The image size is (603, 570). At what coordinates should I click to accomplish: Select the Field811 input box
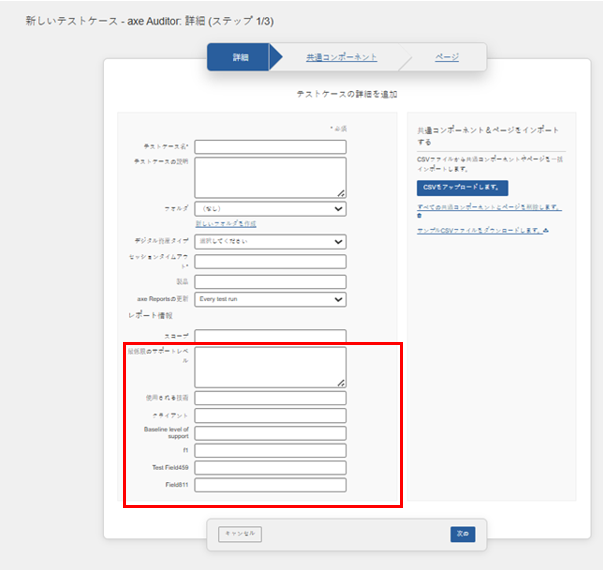pyautogui.click(x=270, y=485)
